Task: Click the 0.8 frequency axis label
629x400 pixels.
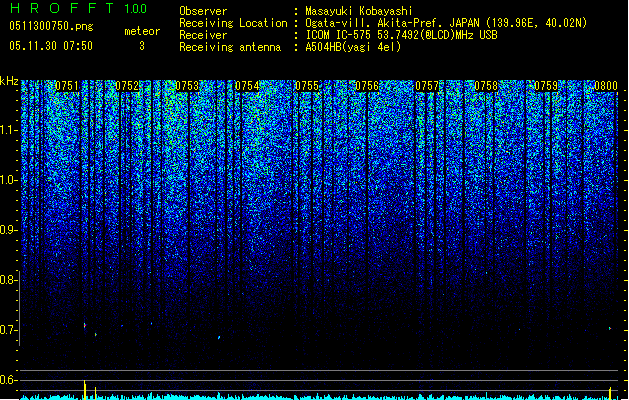Action: [x=9, y=280]
